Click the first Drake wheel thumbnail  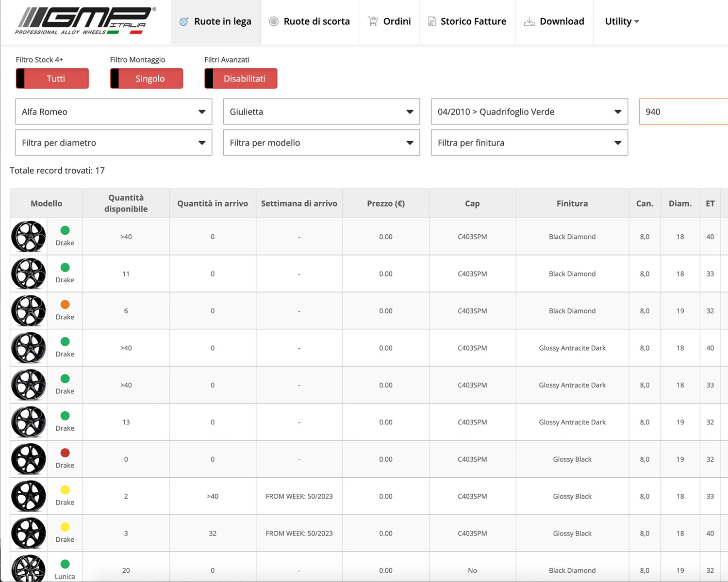(x=29, y=237)
